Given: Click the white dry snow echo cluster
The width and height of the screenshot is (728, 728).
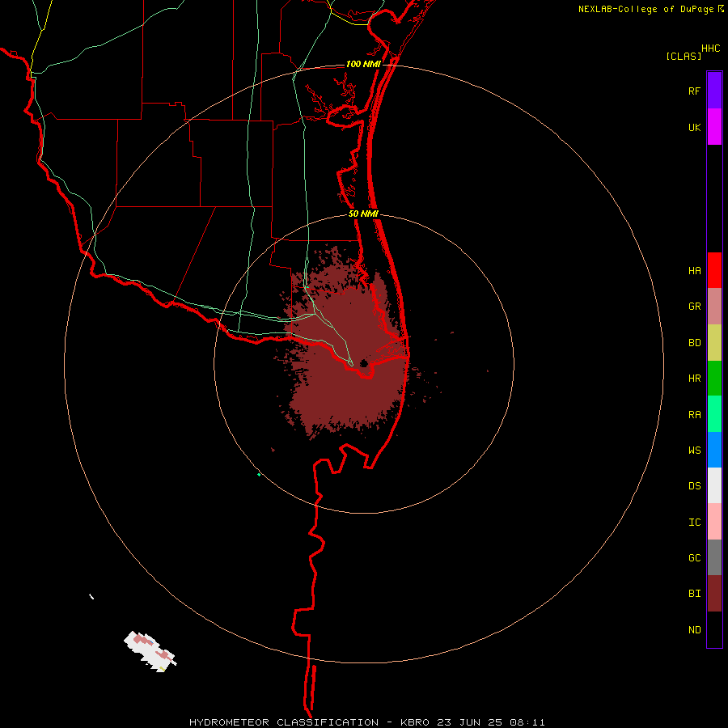Looking at the screenshot, I should pyautogui.click(x=150, y=651).
